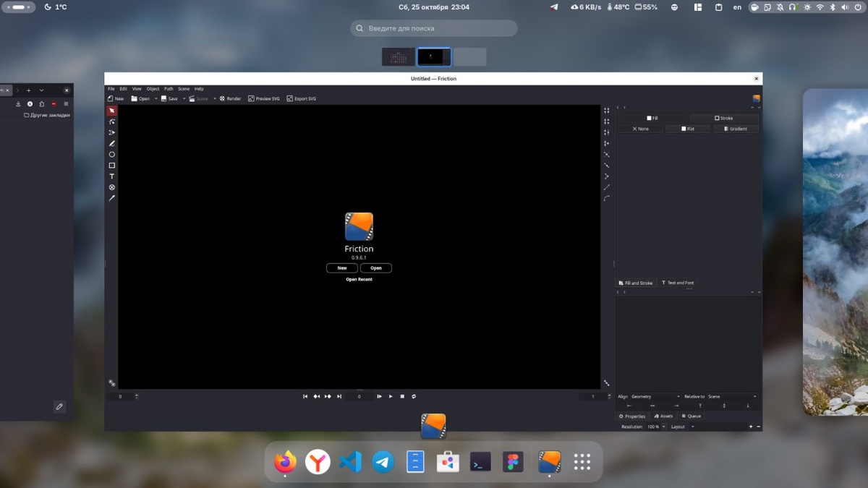Go to last frame in timeline
Image resolution: width=868 pixels, height=488 pixels.
tap(339, 396)
